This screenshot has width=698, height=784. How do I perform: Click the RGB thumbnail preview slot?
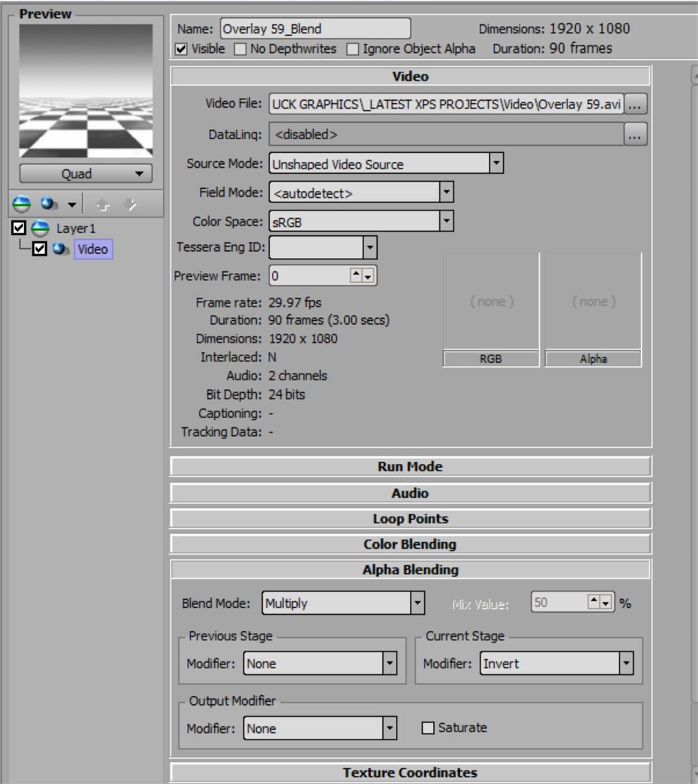coord(491,302)
